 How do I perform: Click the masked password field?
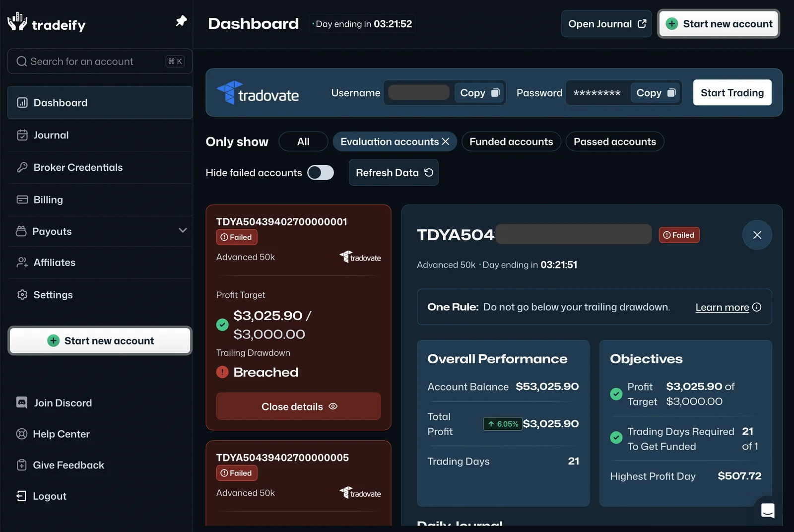(x=596, y=93)
